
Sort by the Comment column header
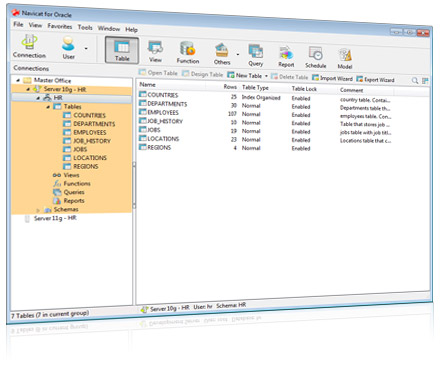point(351,90)
